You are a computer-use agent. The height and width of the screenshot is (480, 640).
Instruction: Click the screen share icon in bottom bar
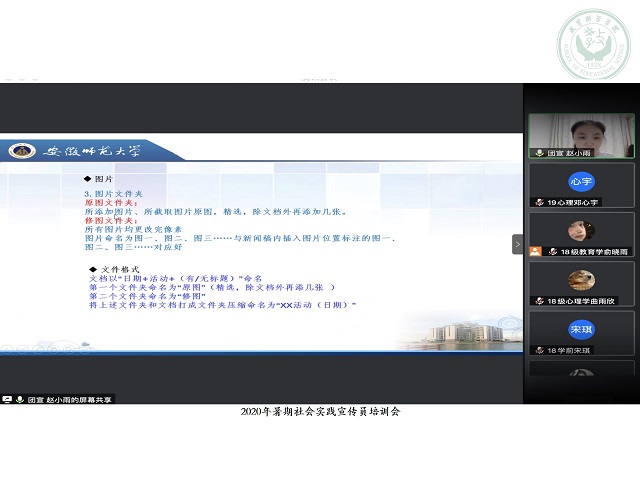(x=7, y=398)
